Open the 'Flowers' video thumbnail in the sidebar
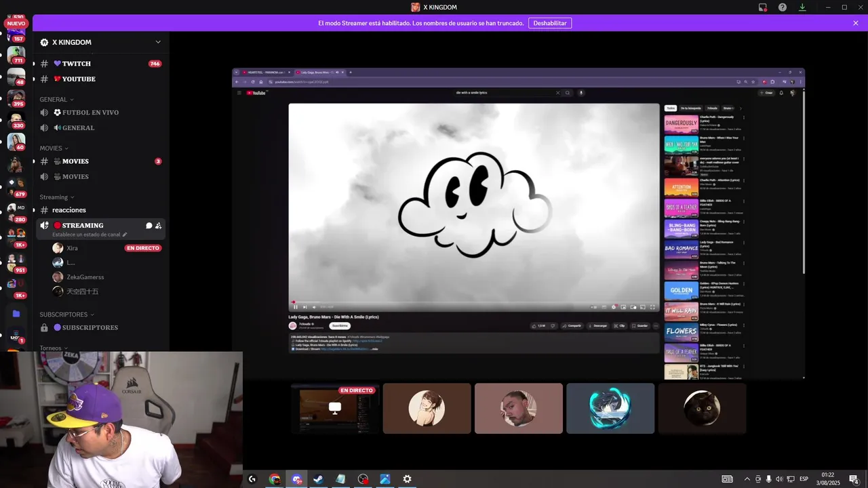This screenshot has height=488, width=868. pos(682,332)
